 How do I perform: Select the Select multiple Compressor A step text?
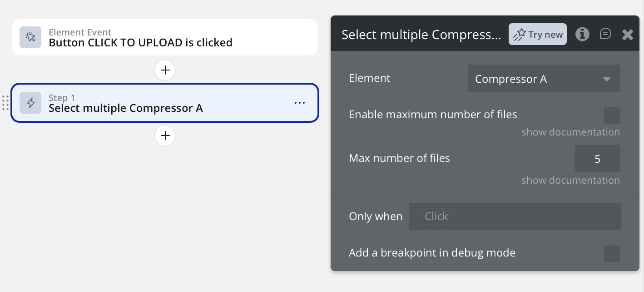[x=126, y=108]
